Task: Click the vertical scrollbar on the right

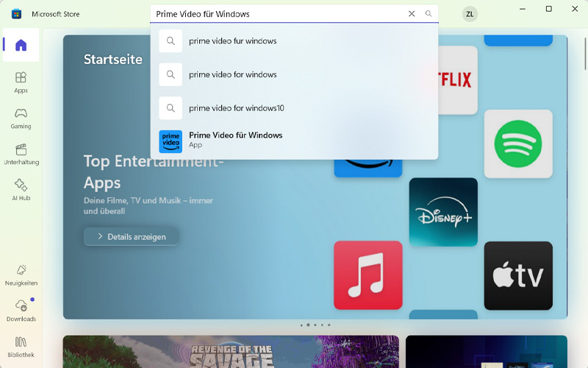Action: click(585, 54)
